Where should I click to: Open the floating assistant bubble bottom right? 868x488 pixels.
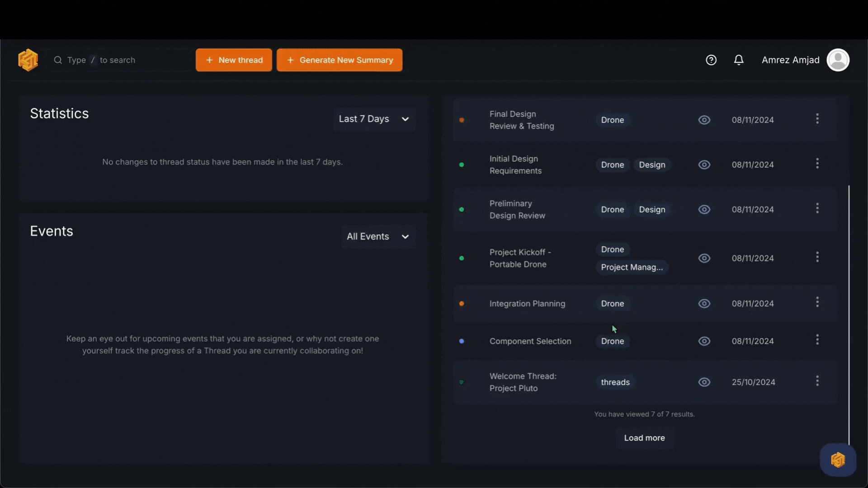[x=838, y=460]
